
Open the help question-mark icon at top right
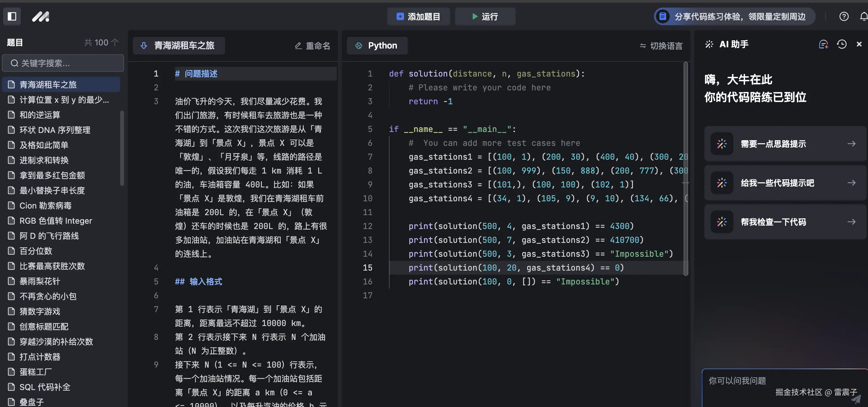click(844, 16)
